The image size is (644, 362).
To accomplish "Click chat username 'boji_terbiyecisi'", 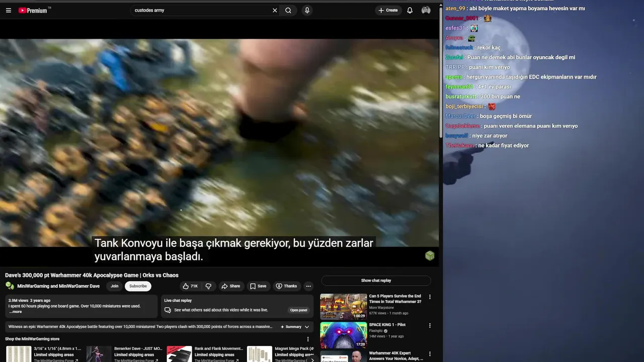I will (464, 107).
